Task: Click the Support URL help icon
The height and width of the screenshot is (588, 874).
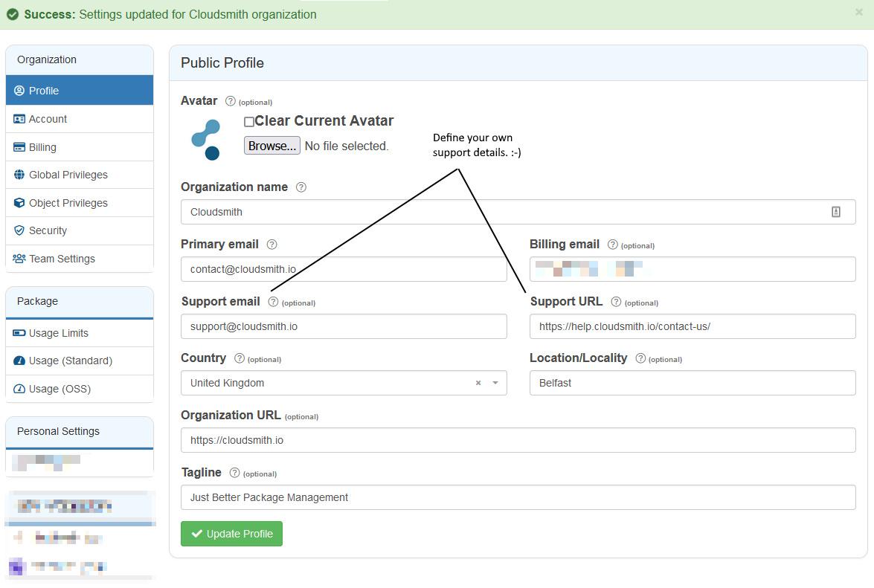Action: click(616, 302)
